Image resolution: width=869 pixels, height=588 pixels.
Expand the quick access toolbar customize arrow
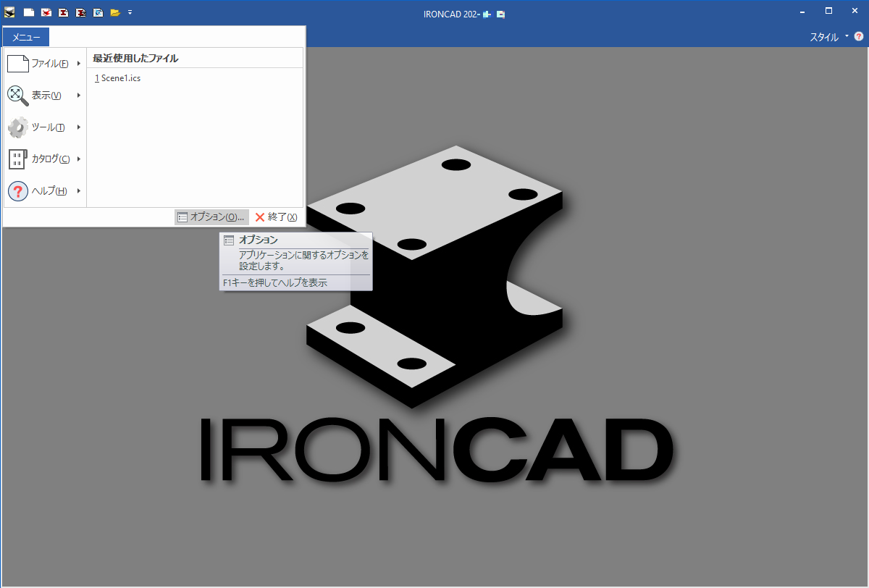130,12
